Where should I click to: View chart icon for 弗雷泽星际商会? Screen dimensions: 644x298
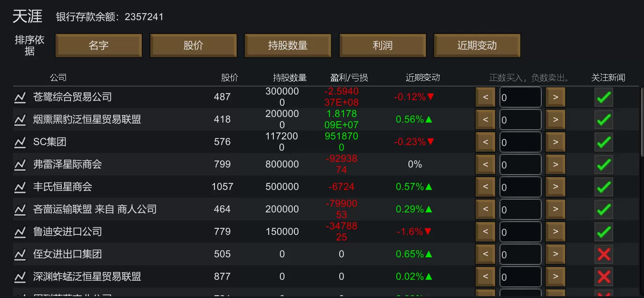pos(20,165)
